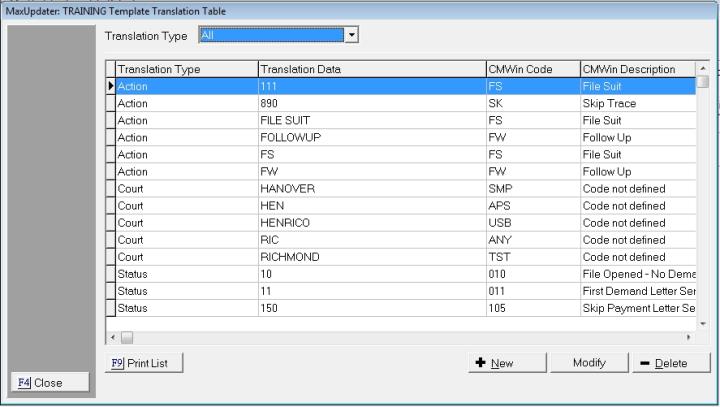Click the Translation Type combo box field
The height and width of the screenshot is (407, 720).
coord(270,35)
